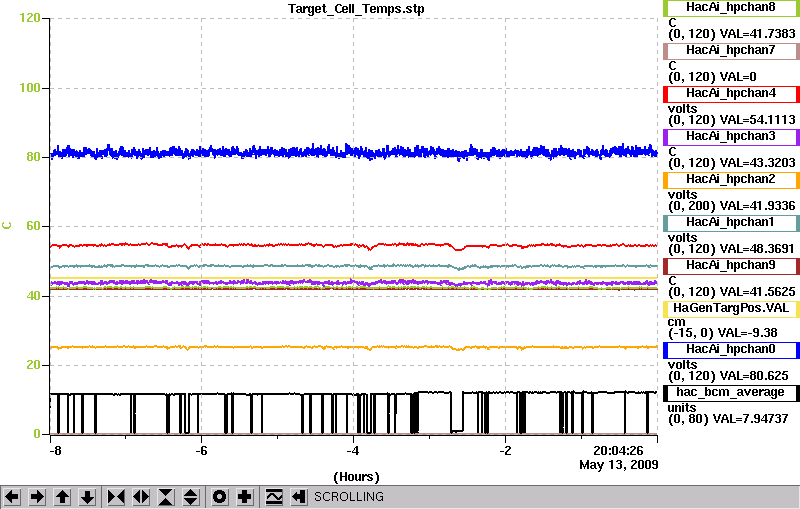Image resolution: width=800 pixels, height=509 pixels.
Task: Click the 120 label on the y-axis
Action: [30, 18]
